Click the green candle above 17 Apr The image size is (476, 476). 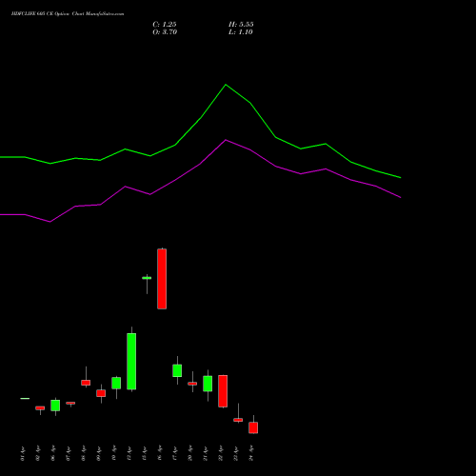pyautogui.click(x=177, y=370)
